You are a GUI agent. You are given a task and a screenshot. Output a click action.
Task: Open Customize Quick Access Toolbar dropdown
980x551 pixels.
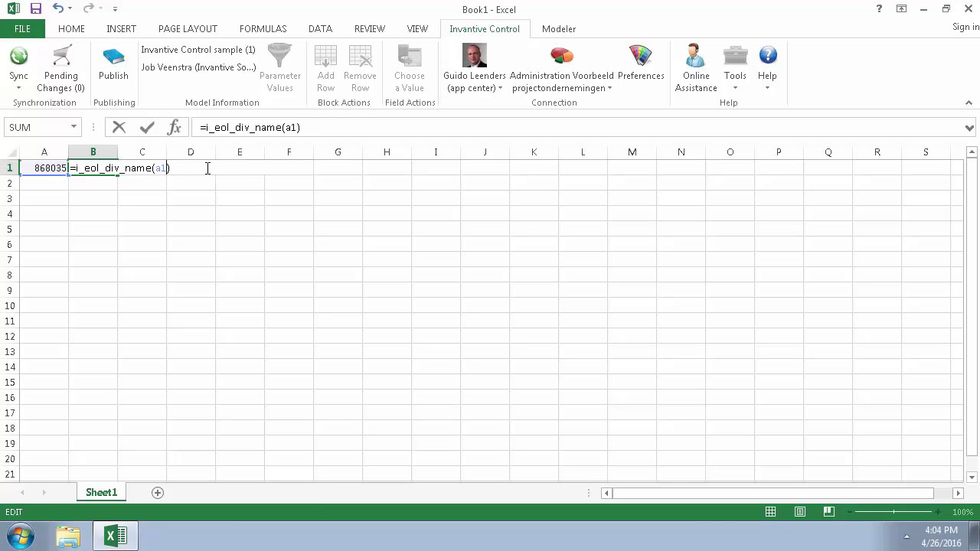tap(115, 9)
